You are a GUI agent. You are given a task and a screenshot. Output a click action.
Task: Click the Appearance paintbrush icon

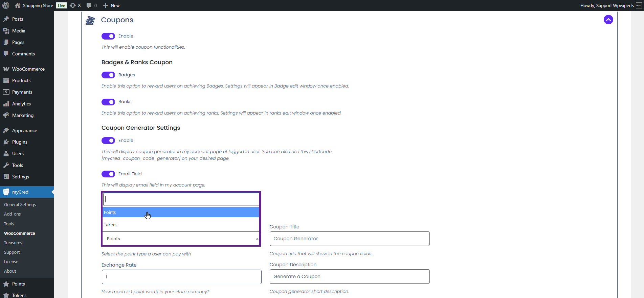(6, 130)
